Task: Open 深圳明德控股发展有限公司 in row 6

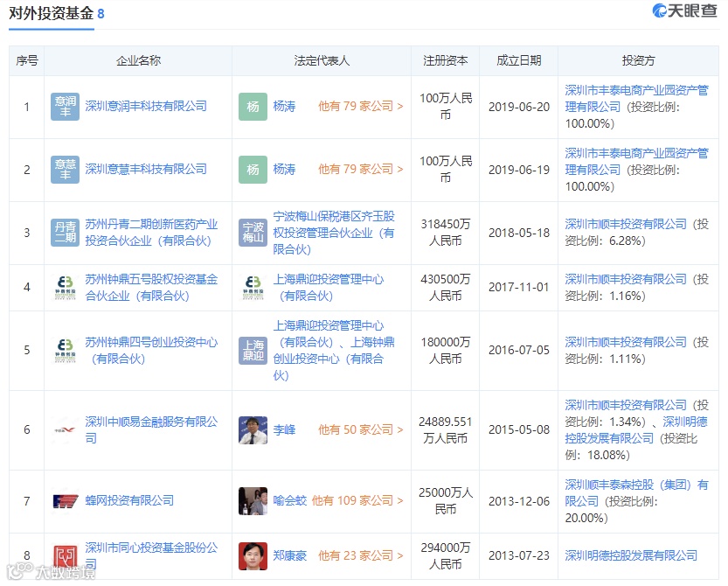Action: coord(636,429)
